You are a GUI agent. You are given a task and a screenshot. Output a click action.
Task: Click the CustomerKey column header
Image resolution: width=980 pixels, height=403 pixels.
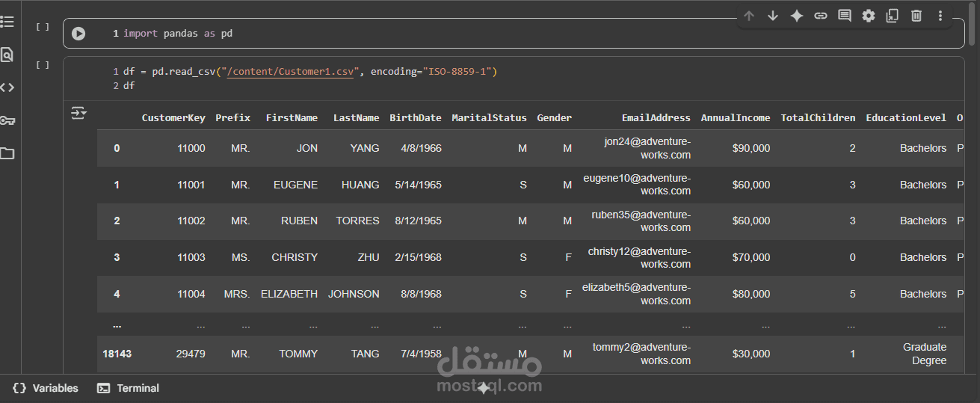173,118
